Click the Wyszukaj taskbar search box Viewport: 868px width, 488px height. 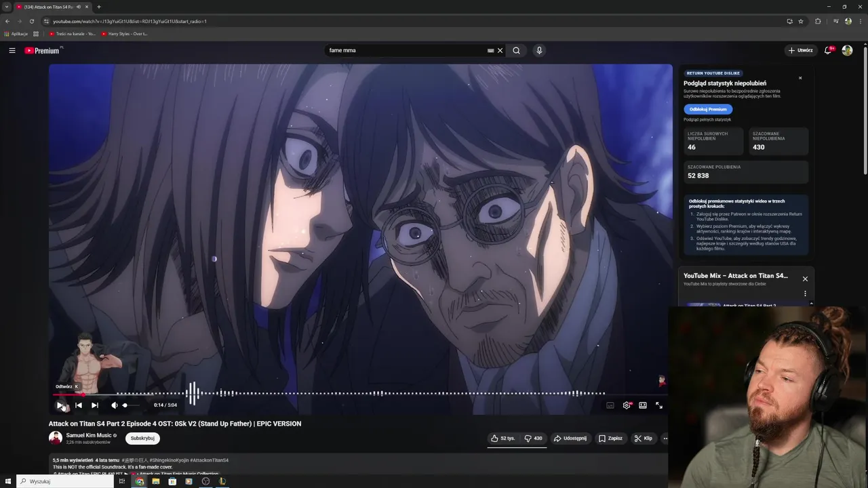pos(66,481)
